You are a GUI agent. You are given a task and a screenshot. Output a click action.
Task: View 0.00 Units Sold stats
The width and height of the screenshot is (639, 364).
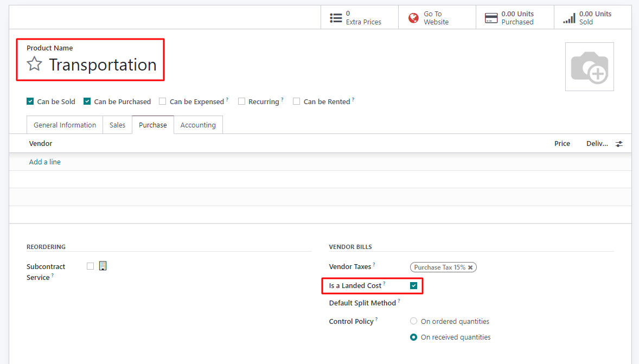tap(592, 17)
